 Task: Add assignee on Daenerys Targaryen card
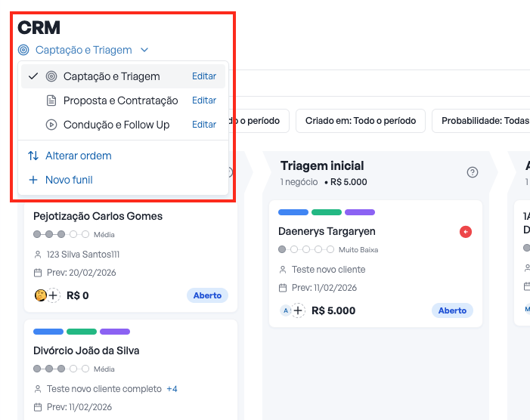pyautogui.click(x=299, y=310)
